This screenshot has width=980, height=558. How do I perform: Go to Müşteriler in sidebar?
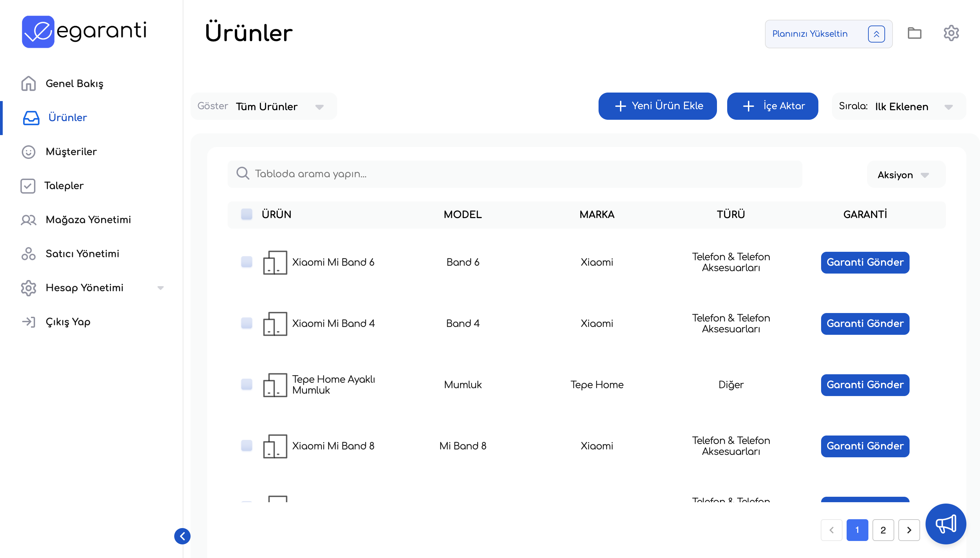click(71, 152)
